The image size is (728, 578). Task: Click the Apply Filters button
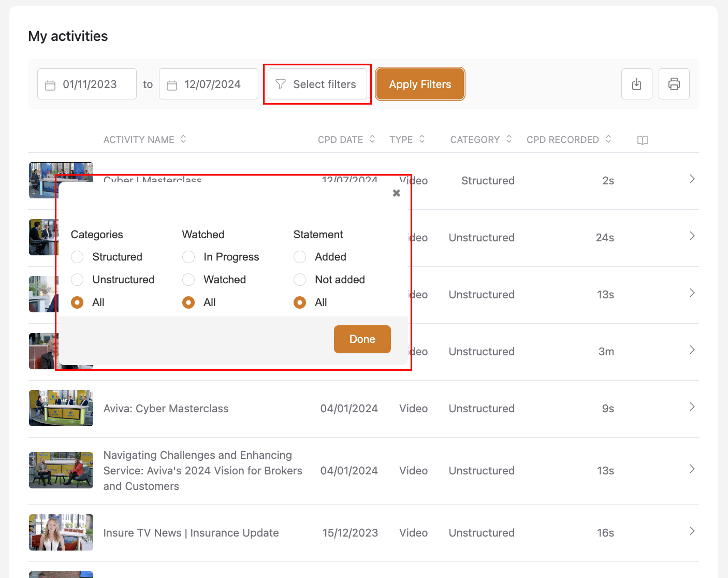pos(420,84)
